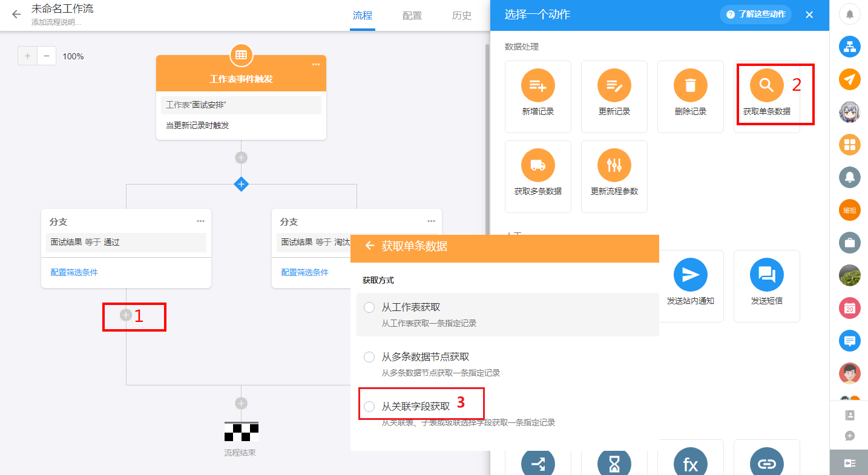Image resolution: width=868 pixels, height=475 pixels.
Task: Click 配置筛选条件 in the 淘汰 branch
Action: tap(305, 272)
